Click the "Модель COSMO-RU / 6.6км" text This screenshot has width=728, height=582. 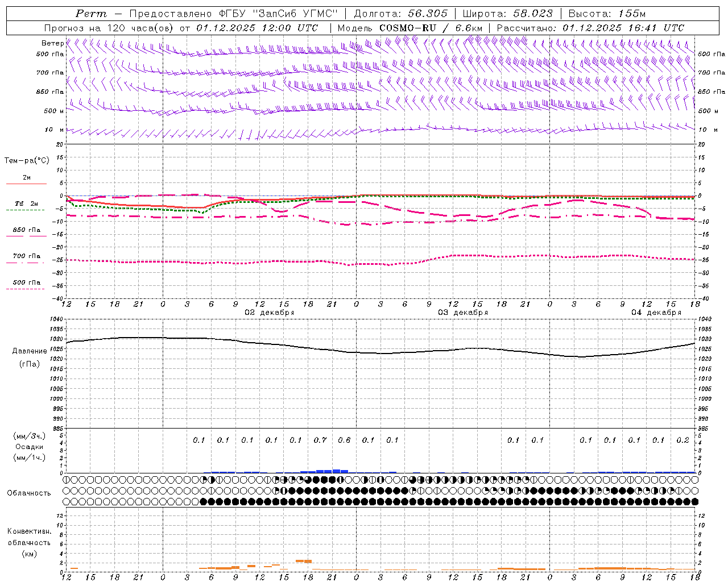[410, 28]
